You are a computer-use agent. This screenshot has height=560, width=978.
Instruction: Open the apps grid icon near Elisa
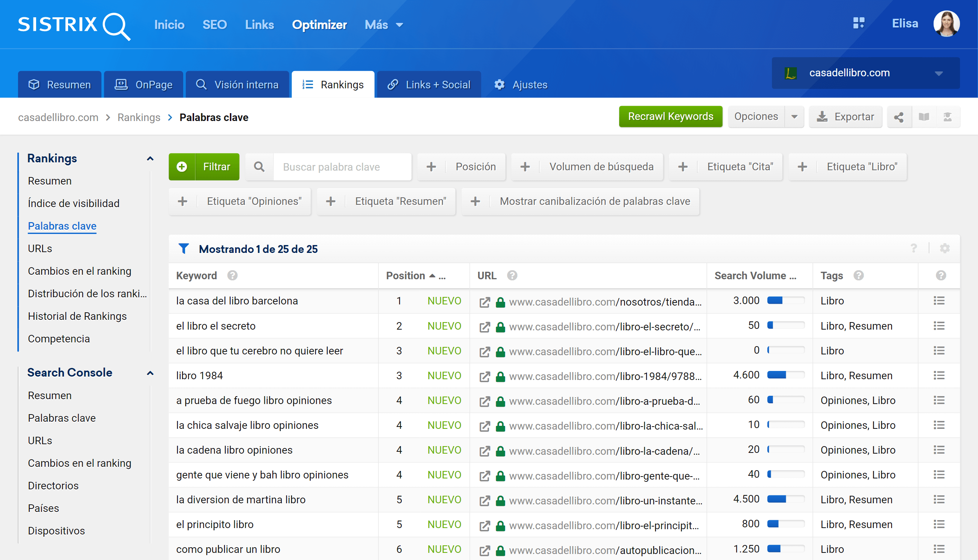click(x=859, y=23)
